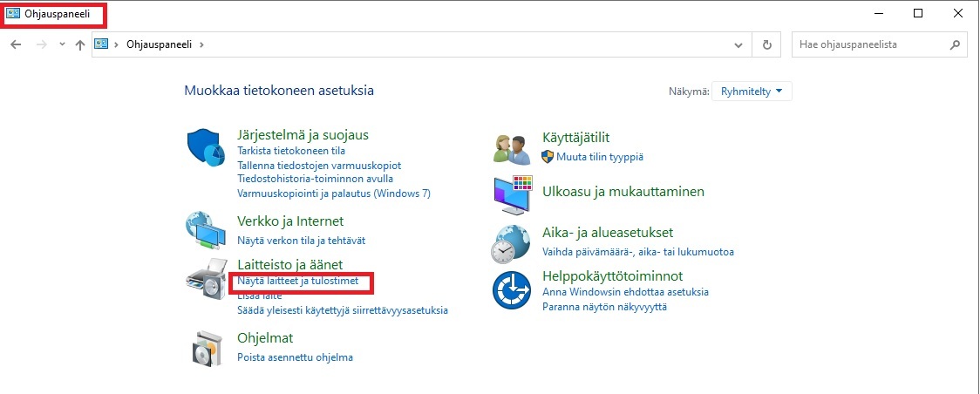Refresh the Control Panel view

coord(766,44)
